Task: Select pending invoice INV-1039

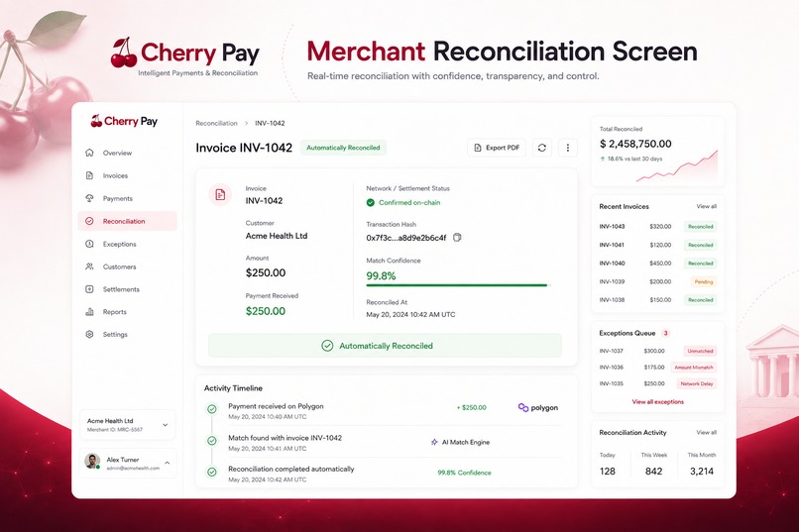Action: (658, 281)
